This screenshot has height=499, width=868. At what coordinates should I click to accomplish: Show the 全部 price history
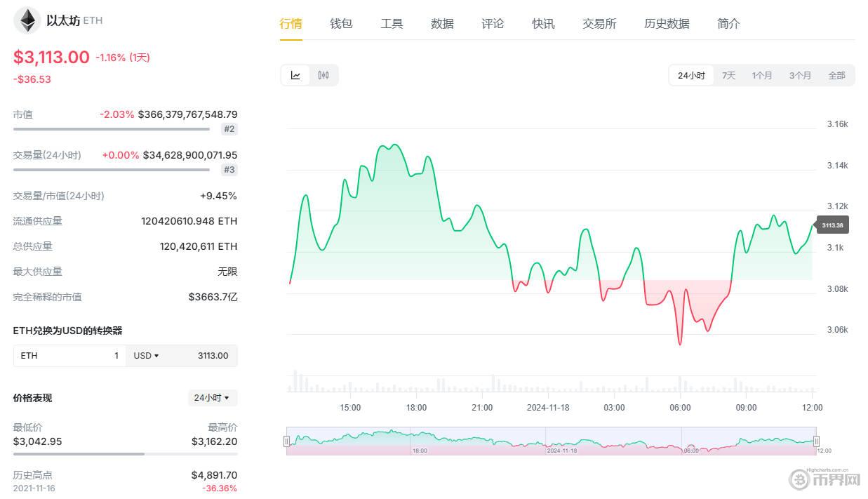point(837,75)
